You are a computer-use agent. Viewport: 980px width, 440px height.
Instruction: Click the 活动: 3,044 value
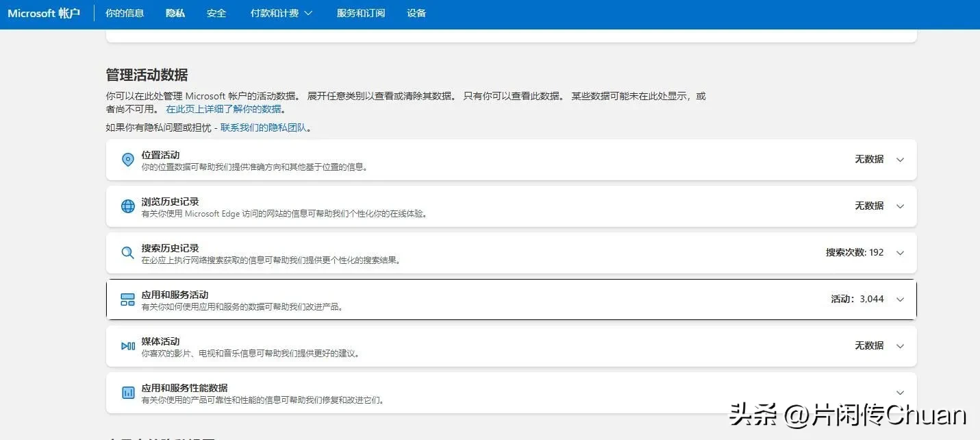(857, 300)
